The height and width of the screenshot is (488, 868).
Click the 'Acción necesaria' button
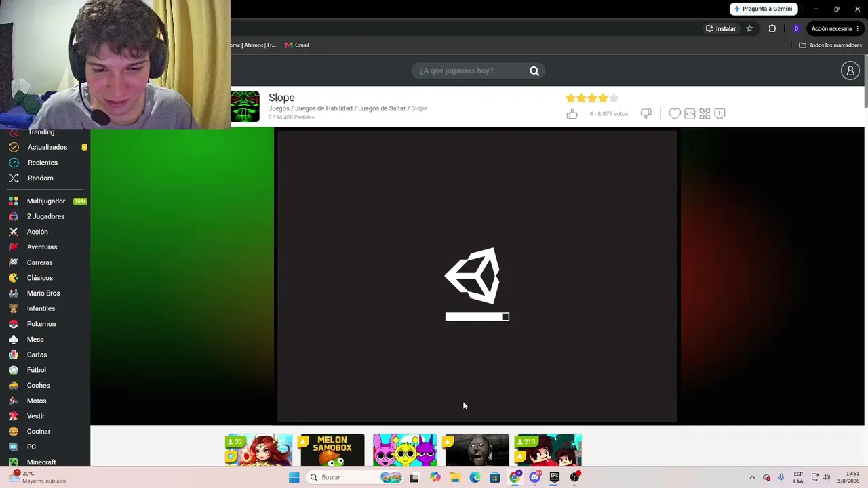pyautogui.click(x=835, y=28)
